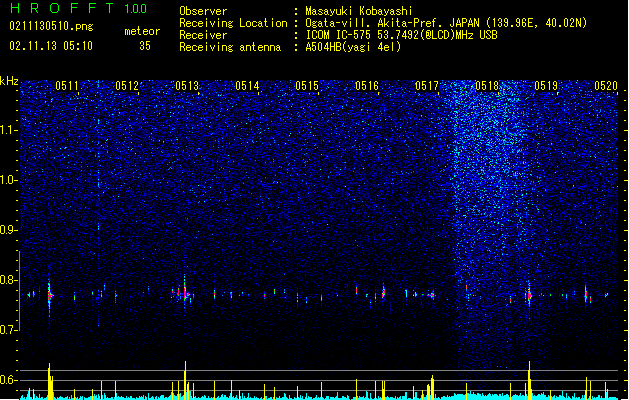Click the Observer label
Screen dimensions: 629x400
[x=203, y=11]
